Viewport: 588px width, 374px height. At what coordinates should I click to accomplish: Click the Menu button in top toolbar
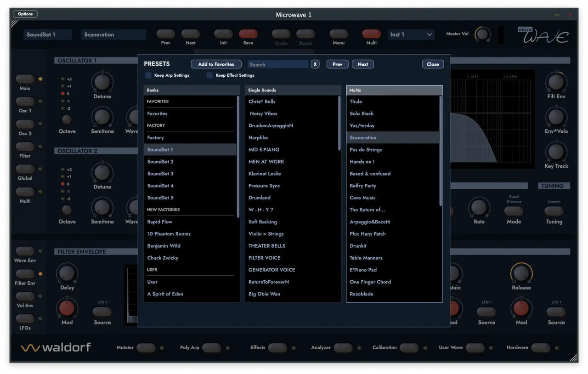[x=339, y=34]
